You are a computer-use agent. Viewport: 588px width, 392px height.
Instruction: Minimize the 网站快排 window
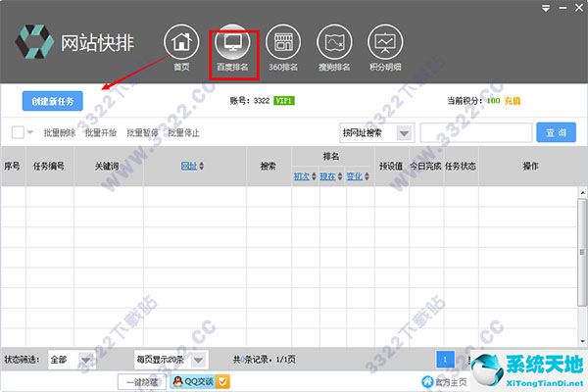pos(563,8)
